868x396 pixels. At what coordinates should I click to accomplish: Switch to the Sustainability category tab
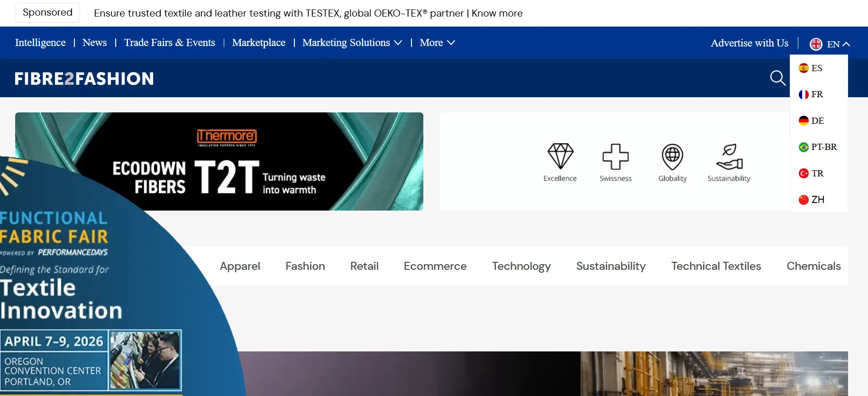point(611,266)
